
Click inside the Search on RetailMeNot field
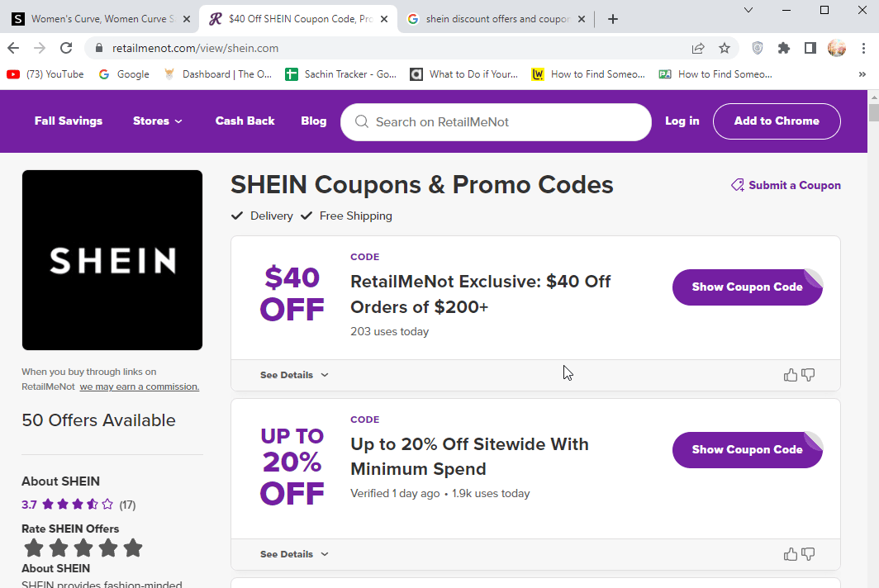point(496,121)
